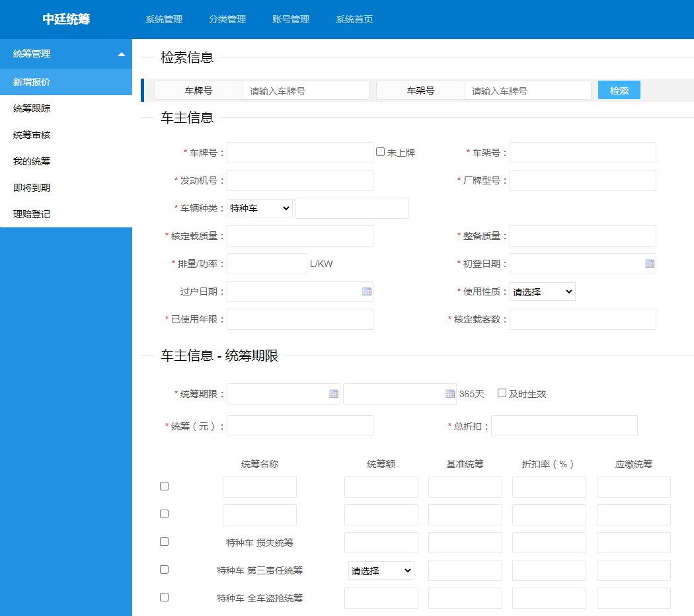The height and width of the screenshot is (616, 694).
Task: Expand the 使用性质 dropdown
Action: pos(542,291)
